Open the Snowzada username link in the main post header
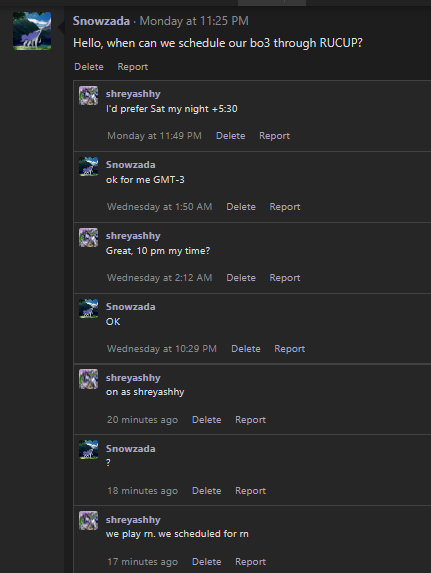The height and width of the screenshot is (573, 431). 101,21
